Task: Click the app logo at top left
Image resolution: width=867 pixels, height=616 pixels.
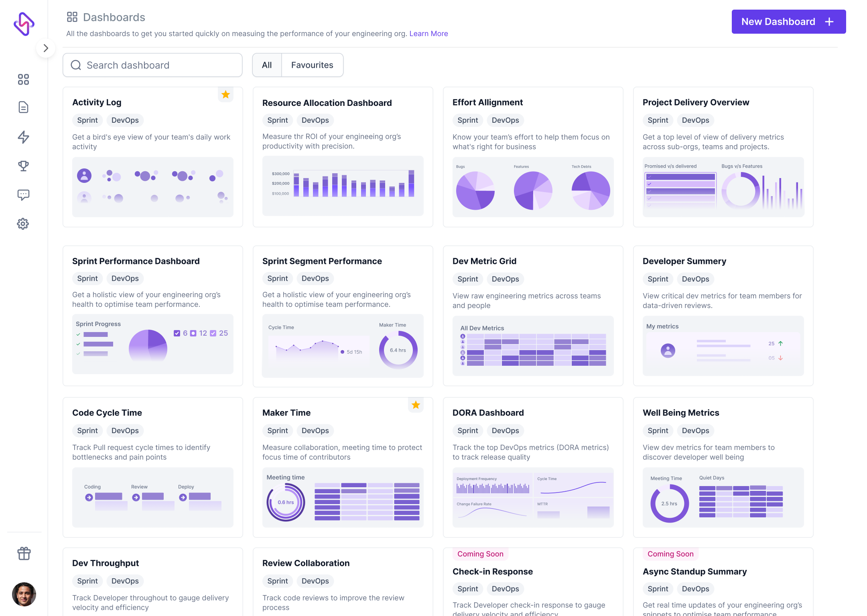Action: click(x=24, y=24)
